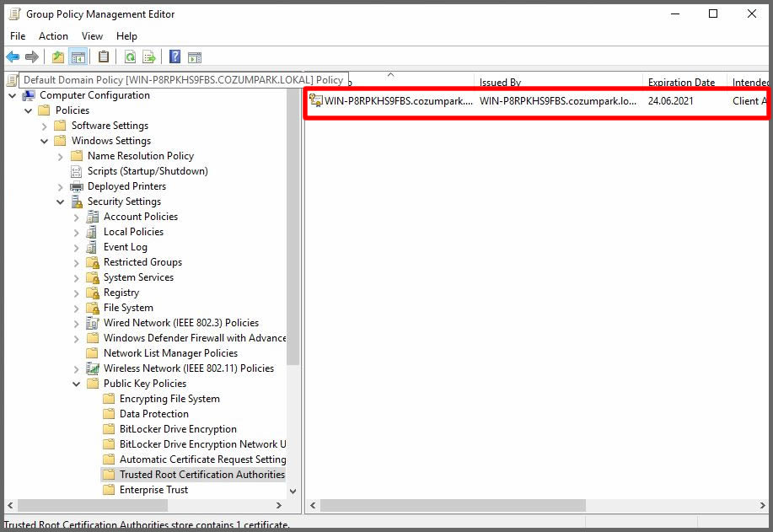773x532 pixels.
Task: Select the BitLocker Drive Encryption folder
Action: pos(178,429)
